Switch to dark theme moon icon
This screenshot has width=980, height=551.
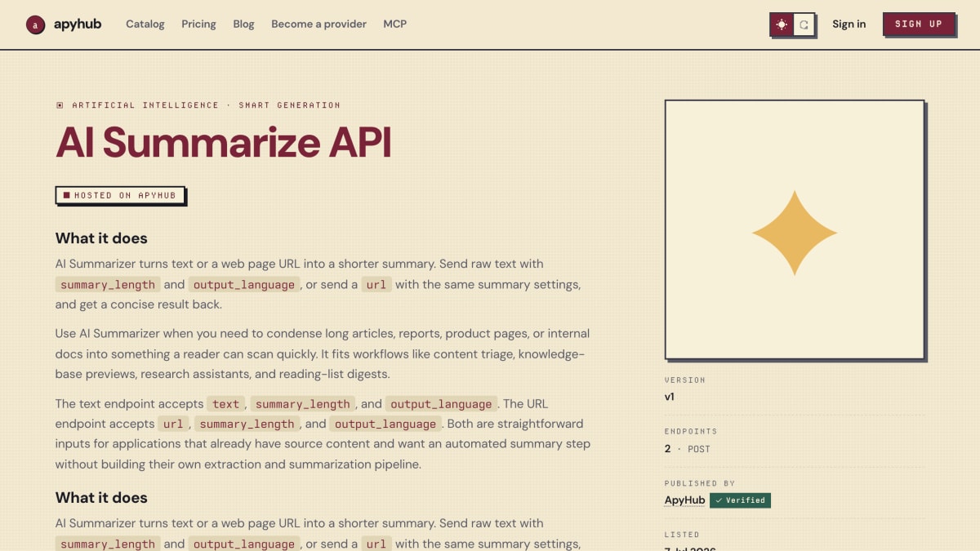tap(804, 24)
